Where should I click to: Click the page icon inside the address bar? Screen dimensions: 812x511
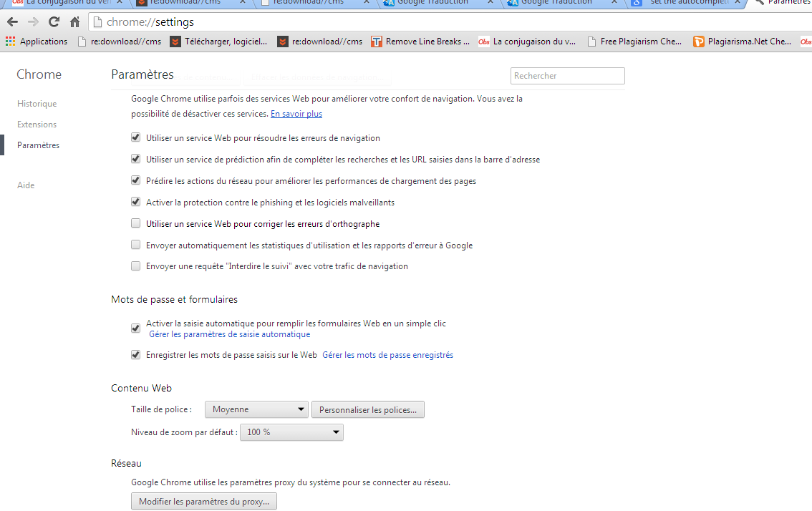point(97,21)
